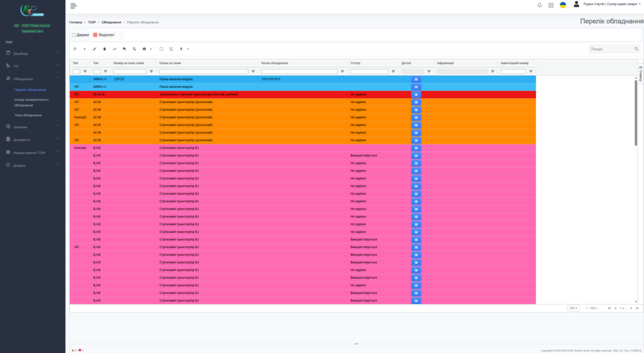This screenshot has width=644, height=353.
Task: Add new equipment with the plus icon
Action: (85, 49)
